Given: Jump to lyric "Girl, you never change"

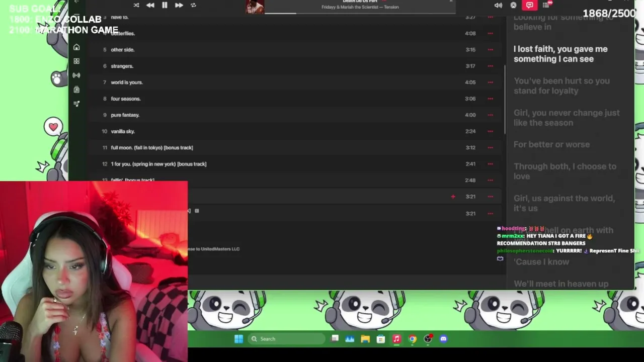Looking at the screenshot, I should [567, 118].
